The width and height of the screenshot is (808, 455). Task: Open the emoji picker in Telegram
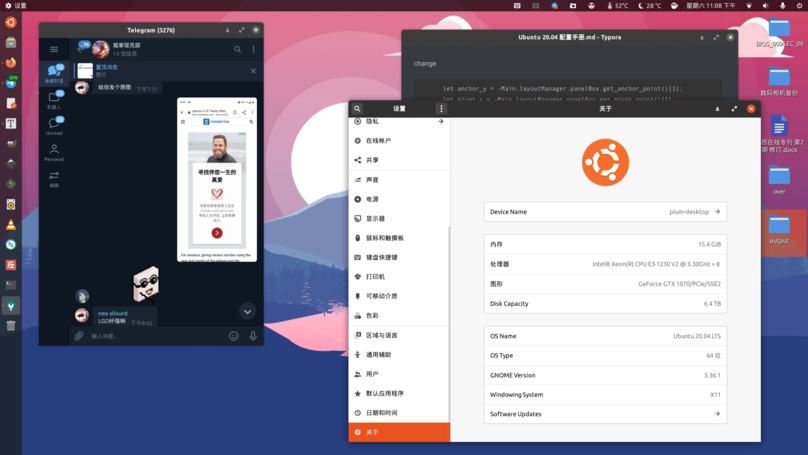(x=234, y=336)
